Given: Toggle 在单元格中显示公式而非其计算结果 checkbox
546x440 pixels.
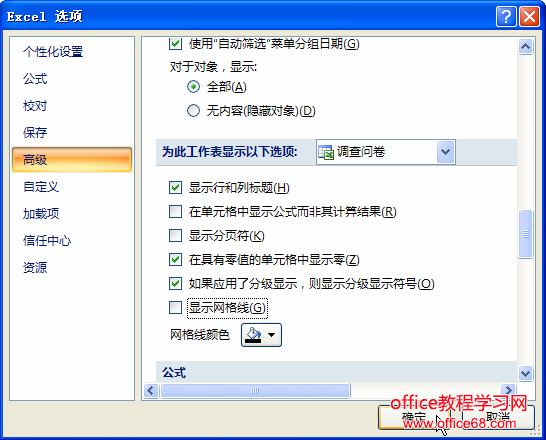Looking at the screenshot, I should tap(176, 211).
